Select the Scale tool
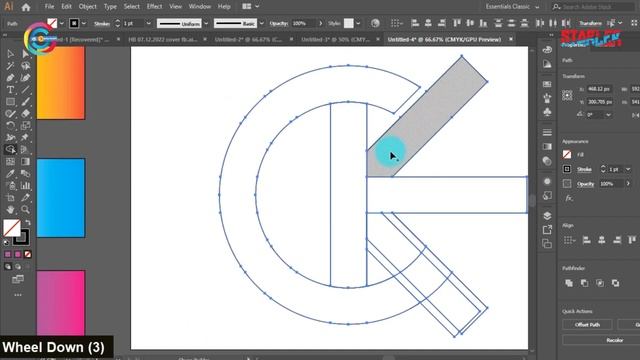This screenshot has height=360, width=640. pyautogui.click(x=25, y=126)
